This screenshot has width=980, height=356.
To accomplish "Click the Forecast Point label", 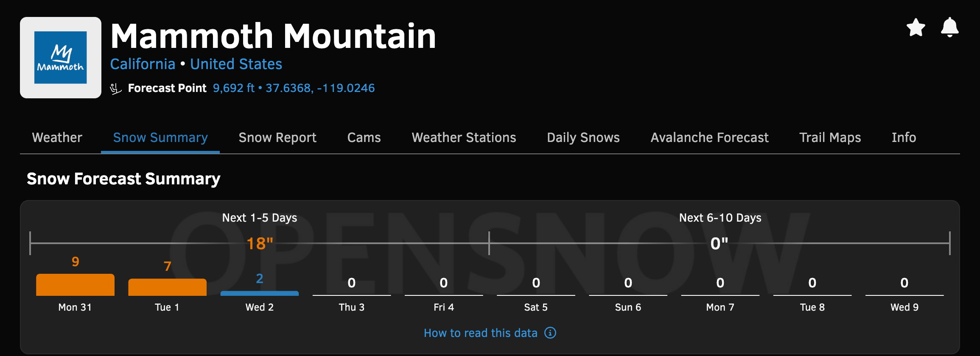I will coord(167,88).
